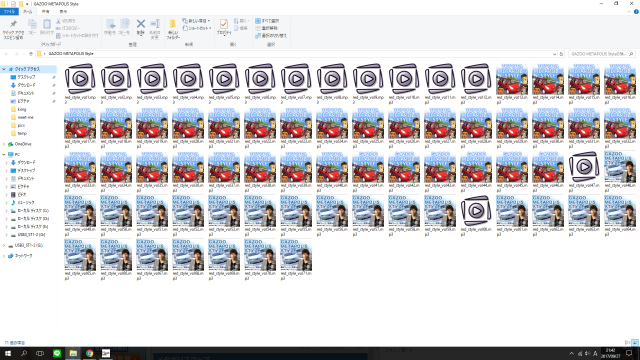
Task: Click Select none in the ribbon
Action: (x=267, y=28)
